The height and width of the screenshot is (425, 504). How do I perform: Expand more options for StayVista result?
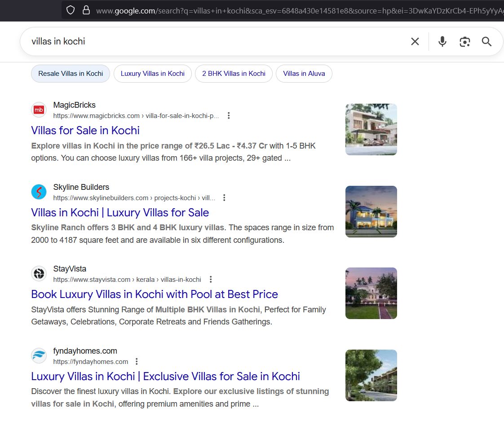(211, 280)
